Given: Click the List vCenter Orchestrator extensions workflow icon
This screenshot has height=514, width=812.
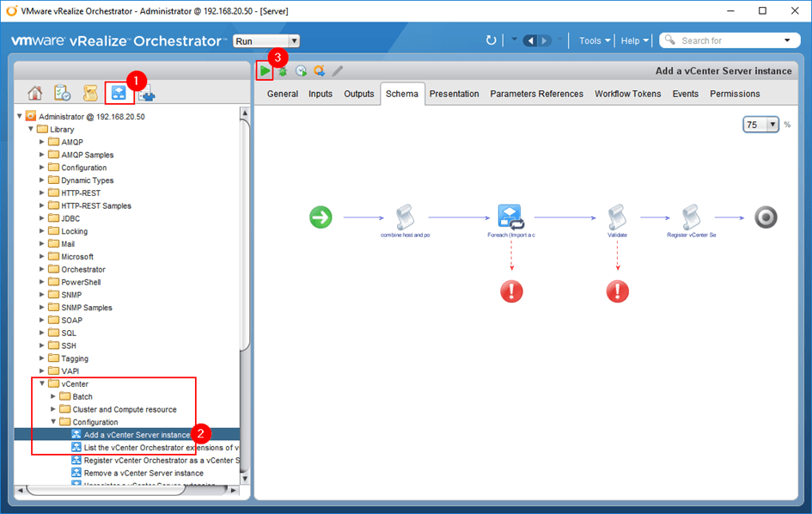Looking at the screenshot, I should pos(76,447).
